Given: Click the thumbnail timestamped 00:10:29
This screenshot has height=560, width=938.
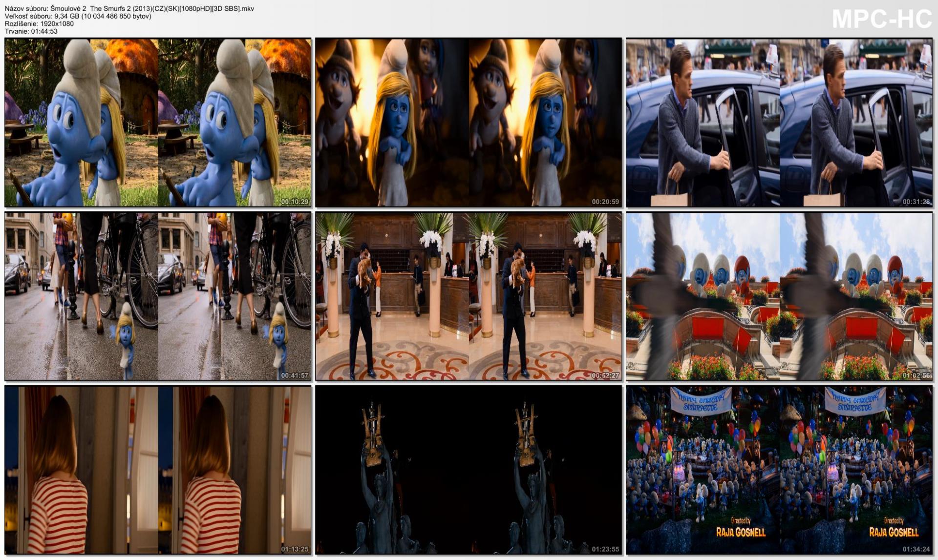Looking at the screenshot, I should click(158, 122).
